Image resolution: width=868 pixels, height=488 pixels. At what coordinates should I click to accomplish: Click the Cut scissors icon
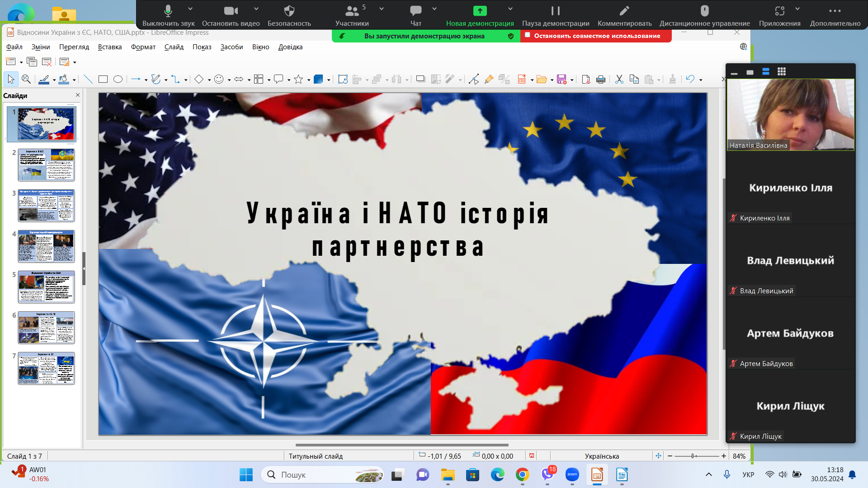tap(619, 80)
